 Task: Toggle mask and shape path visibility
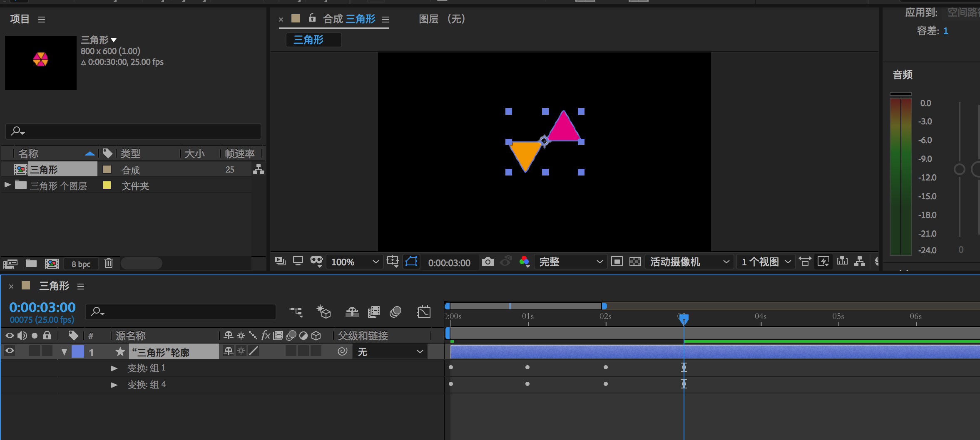click(x=411, y=262)
